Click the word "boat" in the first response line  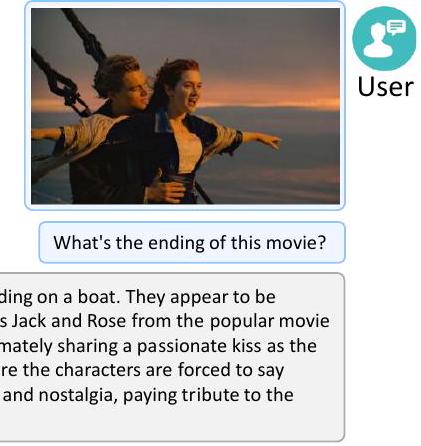point(97,296)
